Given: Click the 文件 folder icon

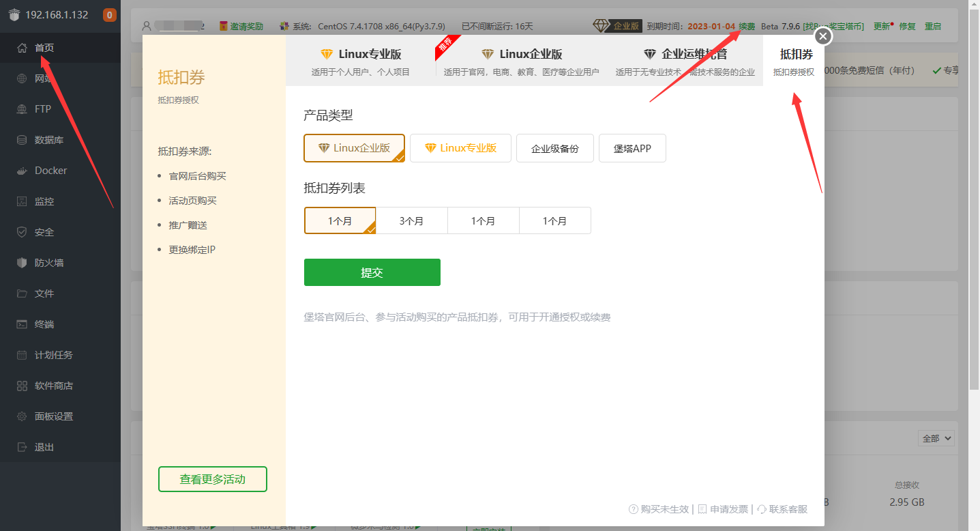Looking at the screenshot, I should (x=22, y=293).
